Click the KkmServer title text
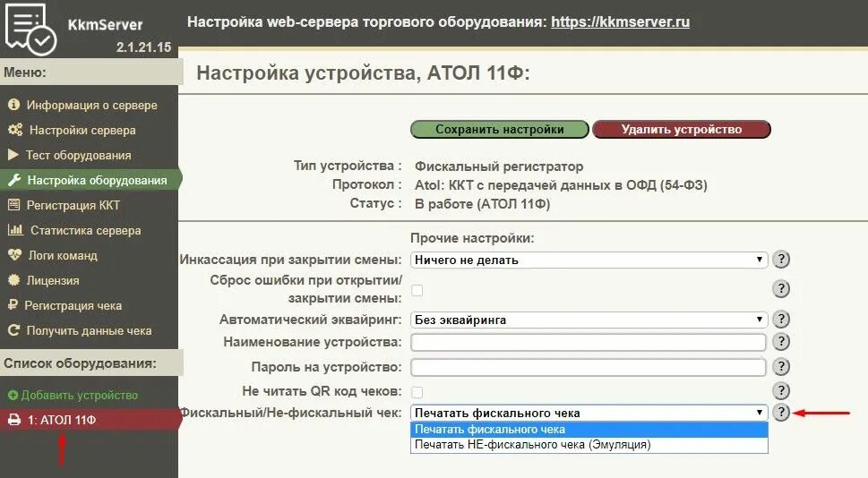Screen dimensions: 868x478 [105, 25]
